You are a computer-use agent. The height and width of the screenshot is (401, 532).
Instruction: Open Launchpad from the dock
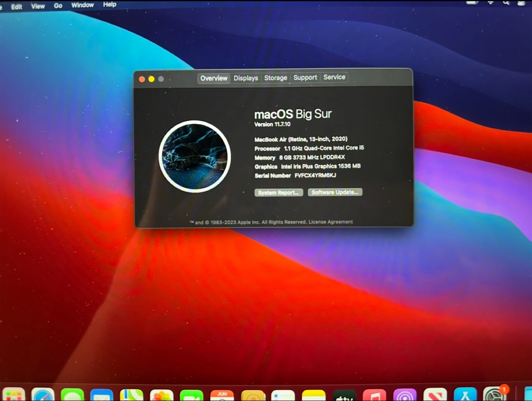coord(14,395)
